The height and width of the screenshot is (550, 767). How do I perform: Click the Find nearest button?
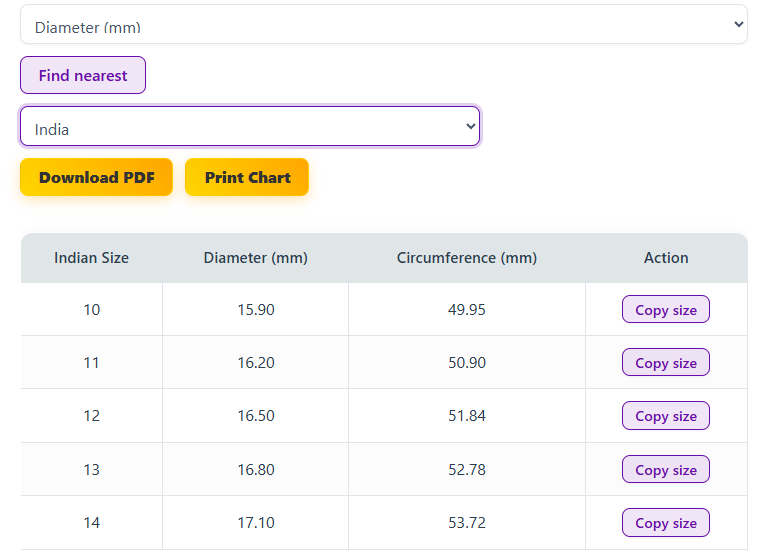point(83,75)
